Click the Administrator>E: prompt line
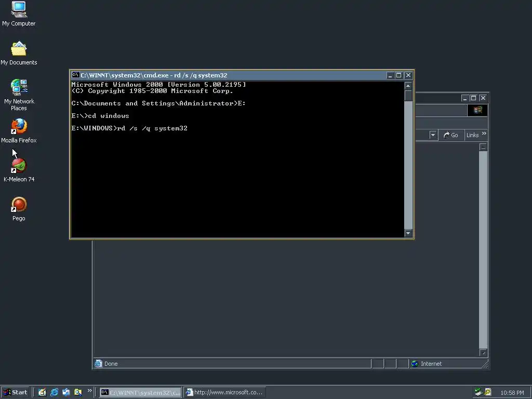Image resolution: width=532 pixels, height=399 pixels. [158, 103]
